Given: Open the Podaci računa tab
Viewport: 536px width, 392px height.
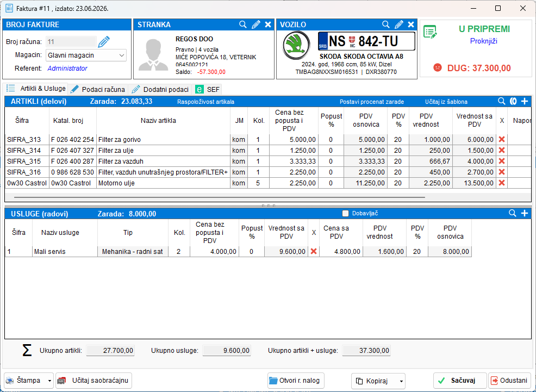Looking at the screenshot, I should coord(98,90).
